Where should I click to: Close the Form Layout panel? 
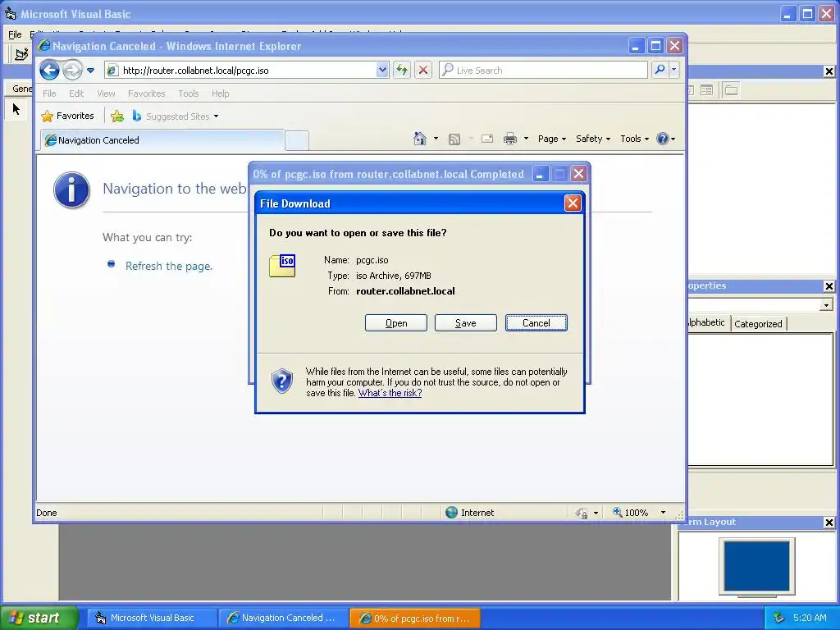click(829, 523)
